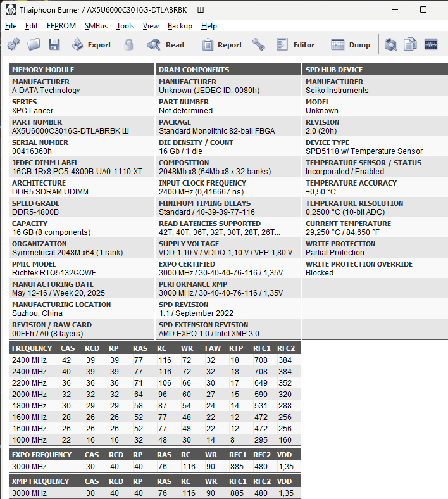Screen dimensions: 448x499
Task: Click the 2200 MHz row in frequency table
Action: (155, 383)
